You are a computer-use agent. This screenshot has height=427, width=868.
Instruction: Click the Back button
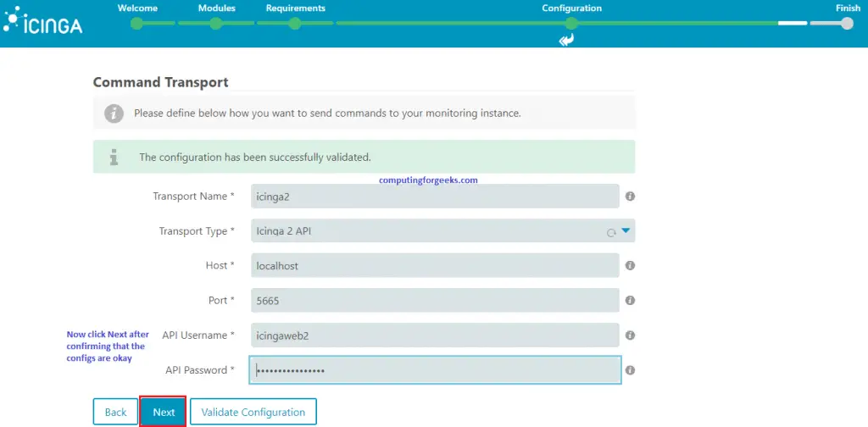click(x=115, y=412)
